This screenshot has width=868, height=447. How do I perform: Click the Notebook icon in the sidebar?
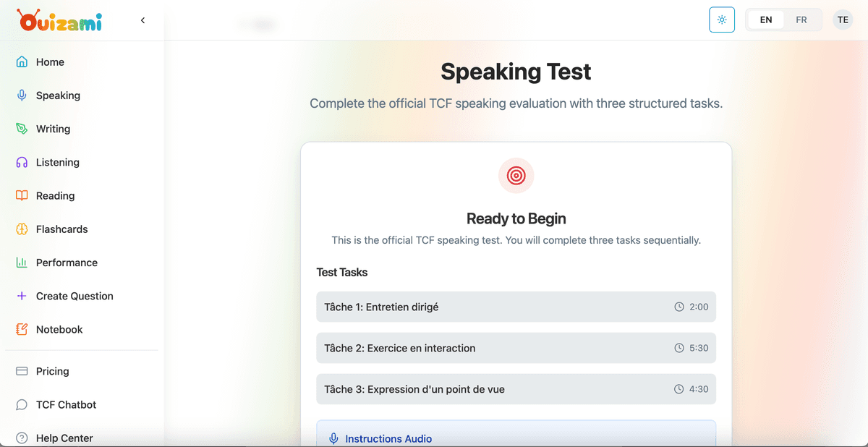(x=22, y=329)
